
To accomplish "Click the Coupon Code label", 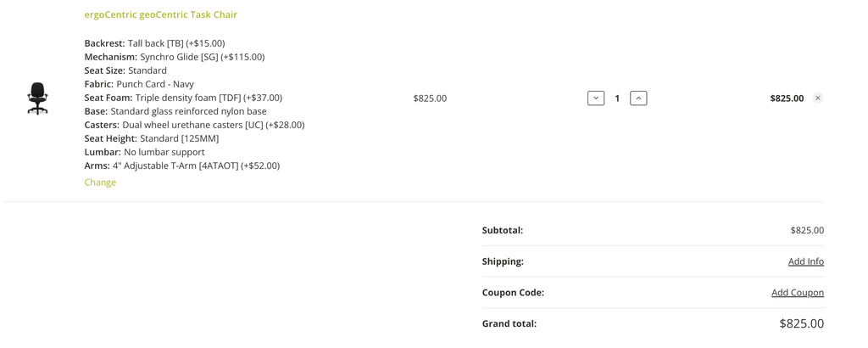I will coord(513,293).
